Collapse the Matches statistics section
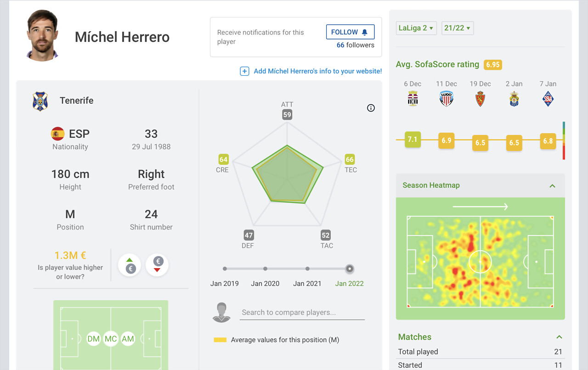The height and width of the screenshot is (370, 588). 559,337
